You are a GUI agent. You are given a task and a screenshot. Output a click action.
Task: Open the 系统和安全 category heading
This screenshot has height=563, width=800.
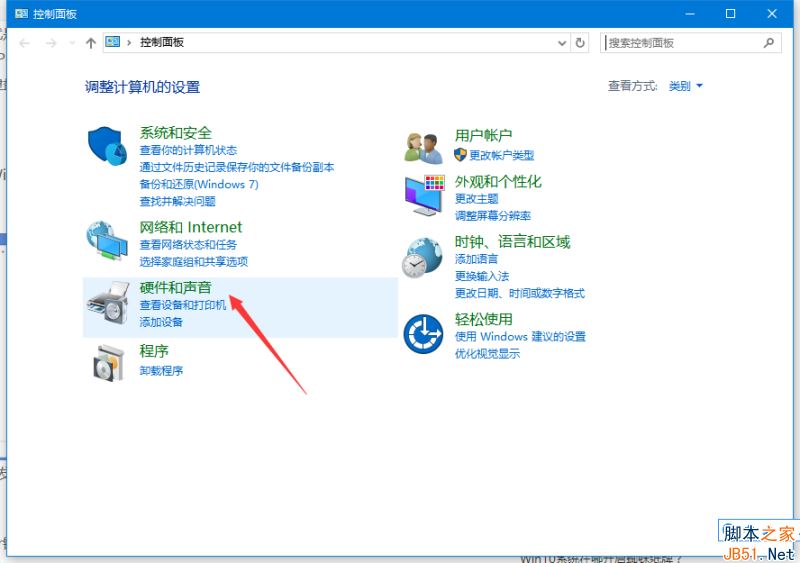point(176,133)
